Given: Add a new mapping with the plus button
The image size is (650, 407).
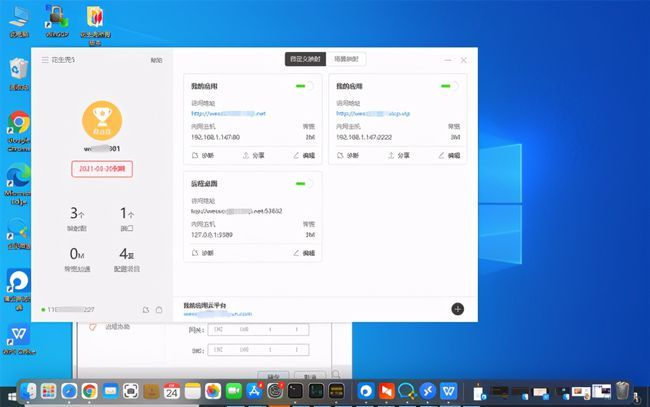Looking at the screenshot, I should [x=458, y=309].
